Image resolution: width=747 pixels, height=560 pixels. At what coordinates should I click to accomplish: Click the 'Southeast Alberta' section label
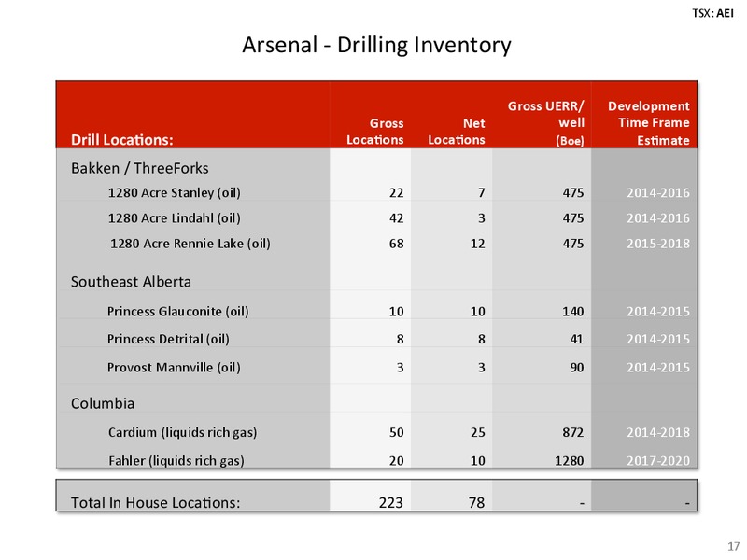pyautogui.click(x=131, y=282)
